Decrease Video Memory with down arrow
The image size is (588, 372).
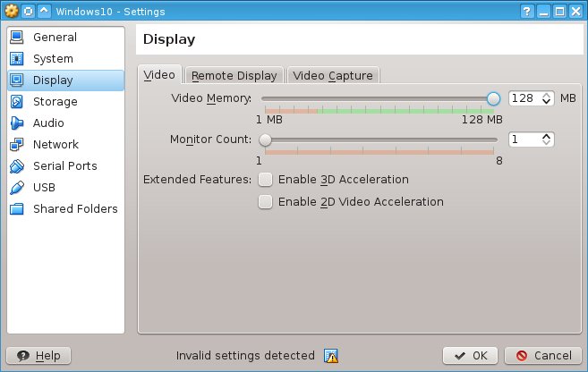[x=546, y=102]
